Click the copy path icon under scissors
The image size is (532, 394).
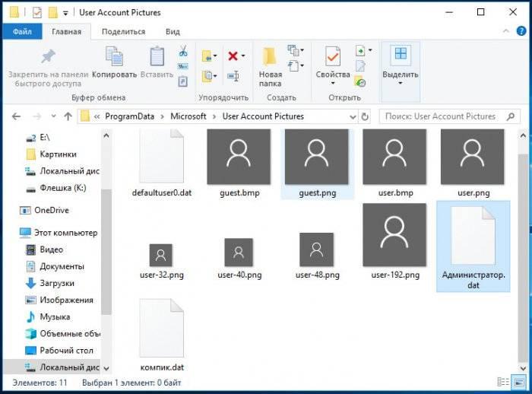[x=183, y=66]
